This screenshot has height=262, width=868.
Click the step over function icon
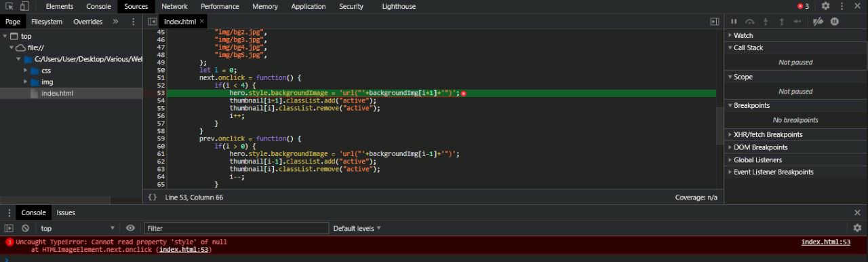pyautogui.click(x=750, y=22)
